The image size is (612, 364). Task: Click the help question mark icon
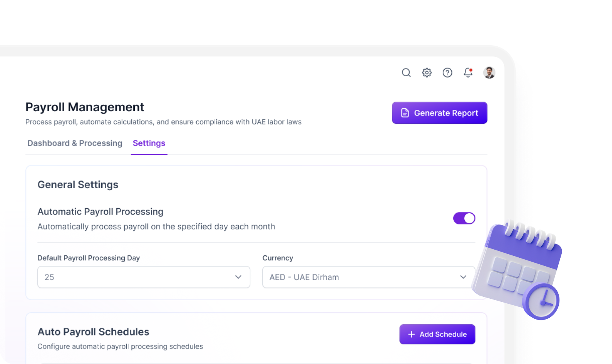tap(447, 73)
